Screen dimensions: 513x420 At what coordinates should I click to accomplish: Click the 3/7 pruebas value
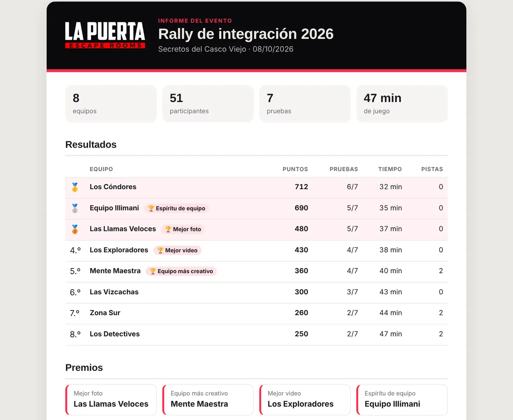pyautogui.click(x=353, y=292)
